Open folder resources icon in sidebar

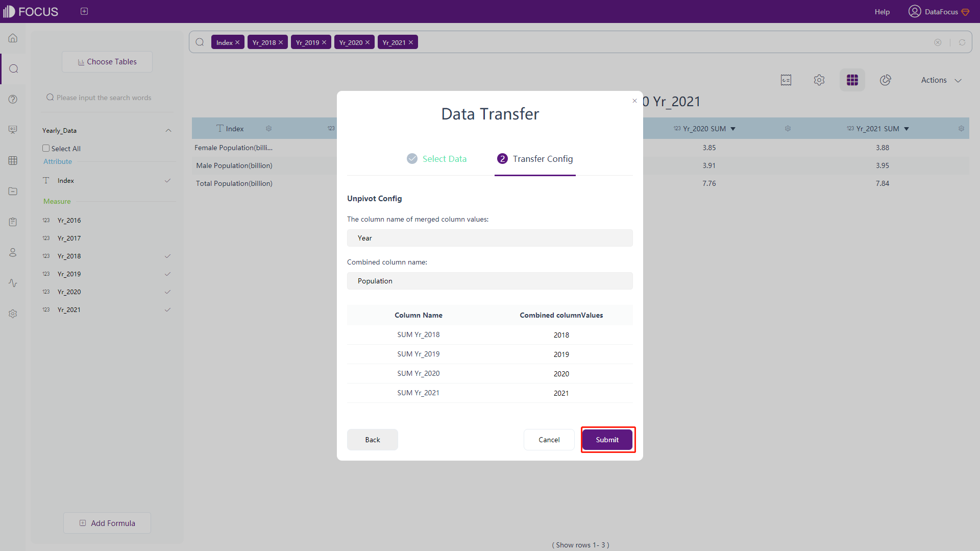13,191
